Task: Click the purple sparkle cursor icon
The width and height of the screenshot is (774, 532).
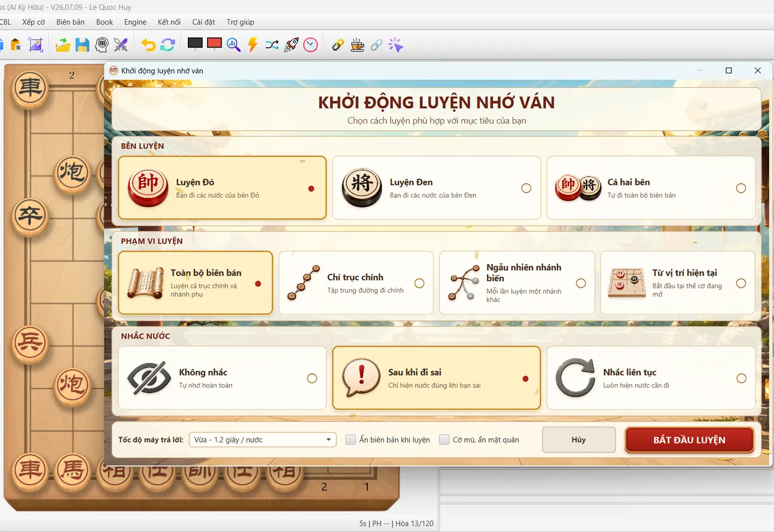Action: pos(396,45)
